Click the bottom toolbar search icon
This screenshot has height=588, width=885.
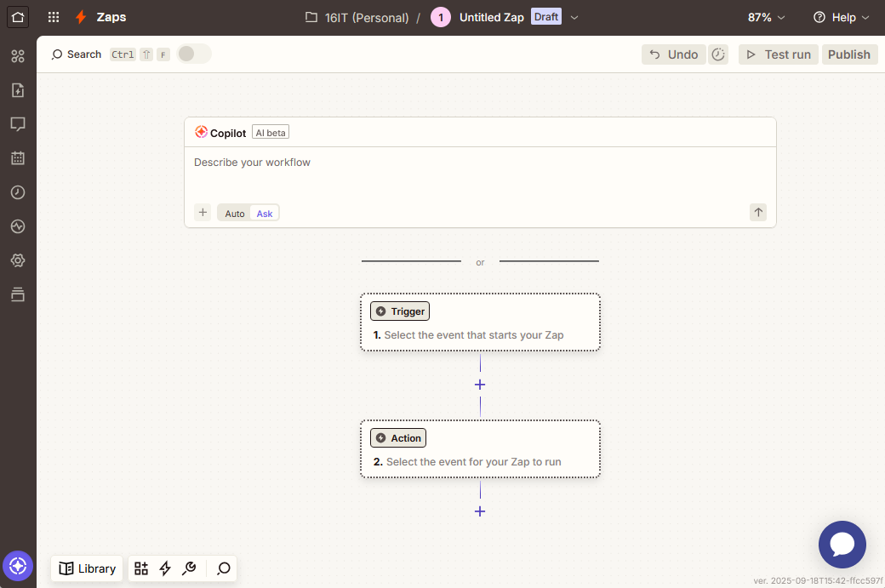point(224,568)
